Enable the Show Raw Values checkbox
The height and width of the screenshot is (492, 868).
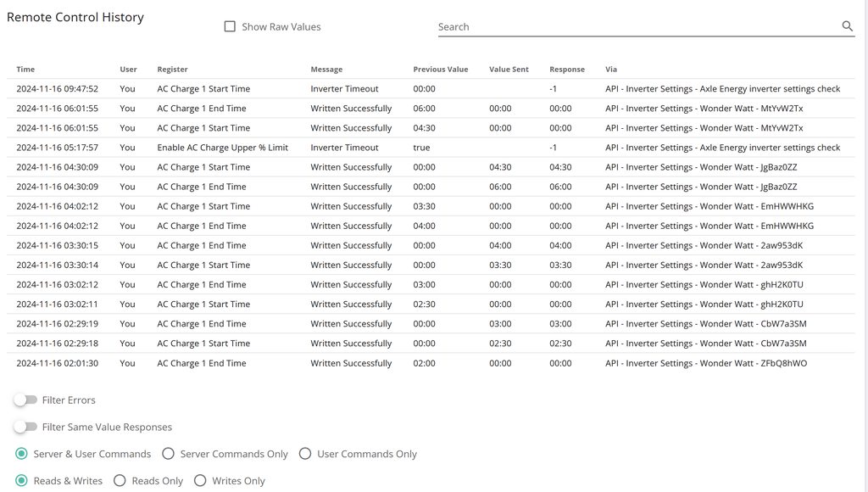(230, 26)
